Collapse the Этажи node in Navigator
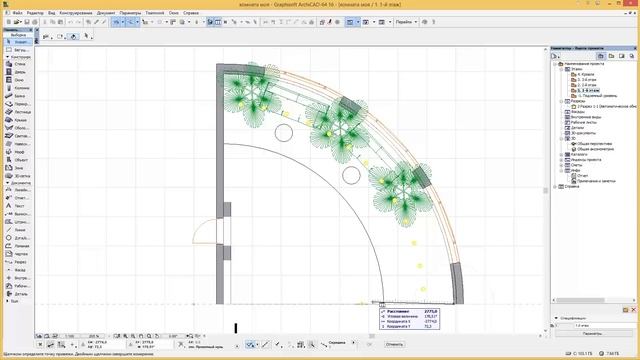The image size is (640, 360). coord(561,69)
